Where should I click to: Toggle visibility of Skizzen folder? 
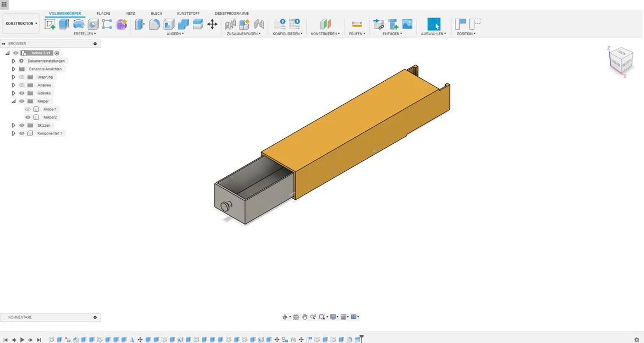click(22, 126)
